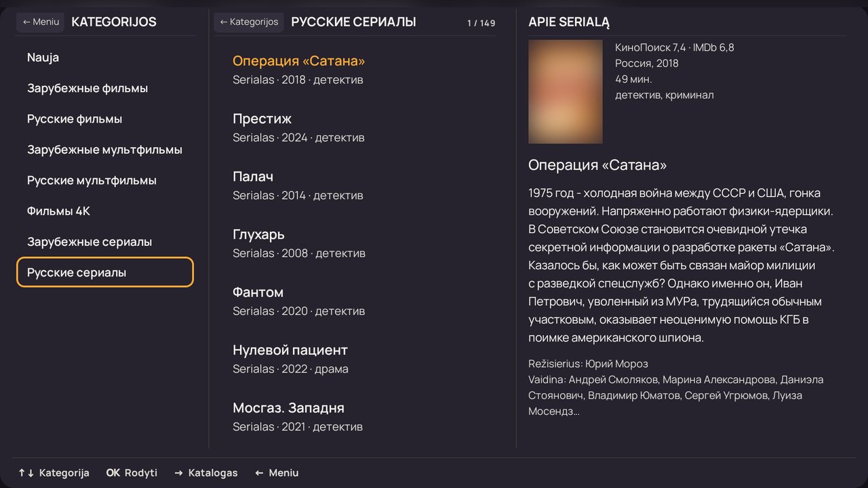This screenshot has height=488, width=868.
Task: Click the РУССКИЕ СЕРИАЛЫ list heading
Action: pyautogui.click(x=353, y=22)
